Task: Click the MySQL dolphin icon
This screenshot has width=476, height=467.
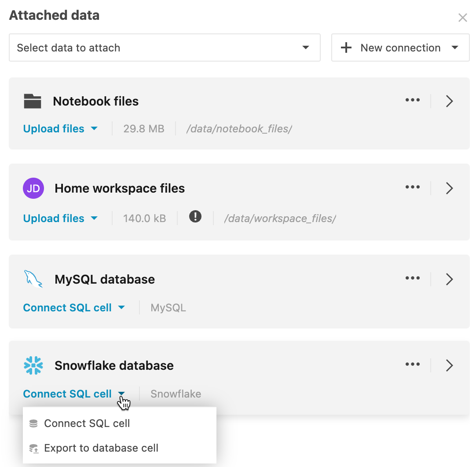Action: pos(33,279)
